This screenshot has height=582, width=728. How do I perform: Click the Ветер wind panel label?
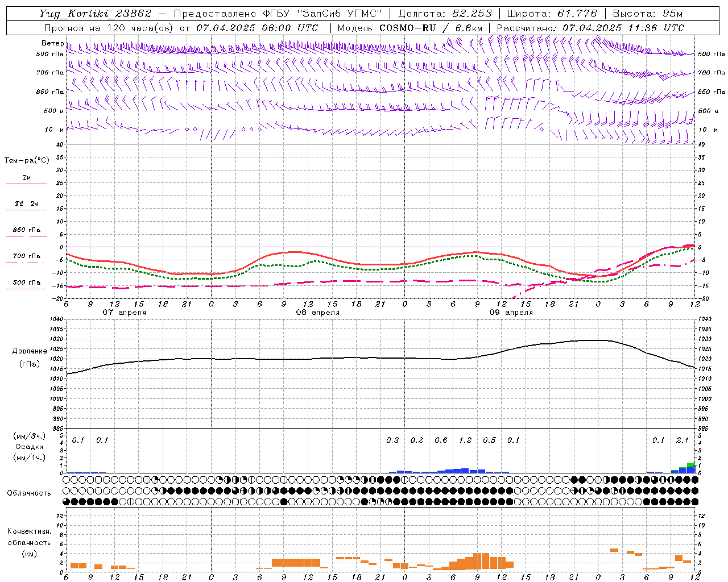(52, 43)
